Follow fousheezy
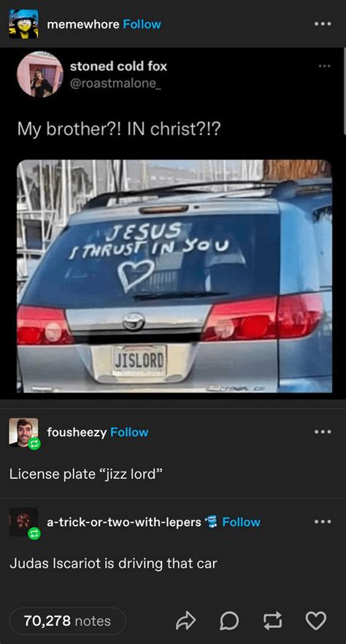346x644 pixels. [x=130, y=432]
